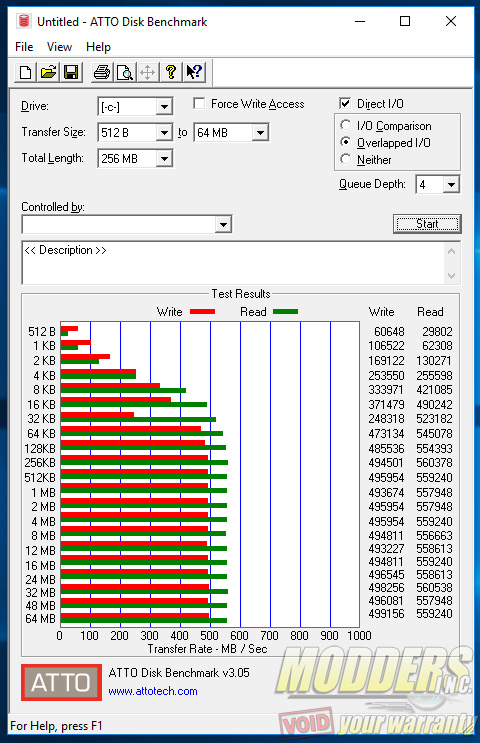
Task: Click read value 560538
Action: 434,588
